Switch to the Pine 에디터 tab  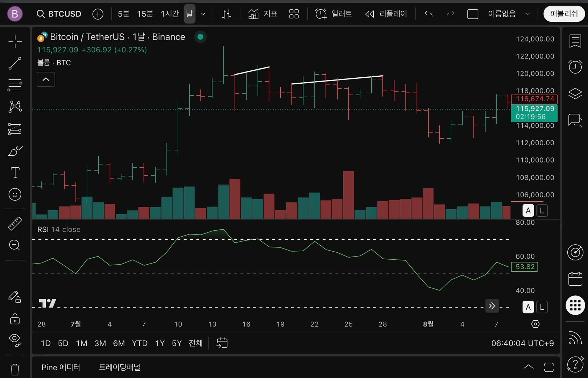(61, 367)
